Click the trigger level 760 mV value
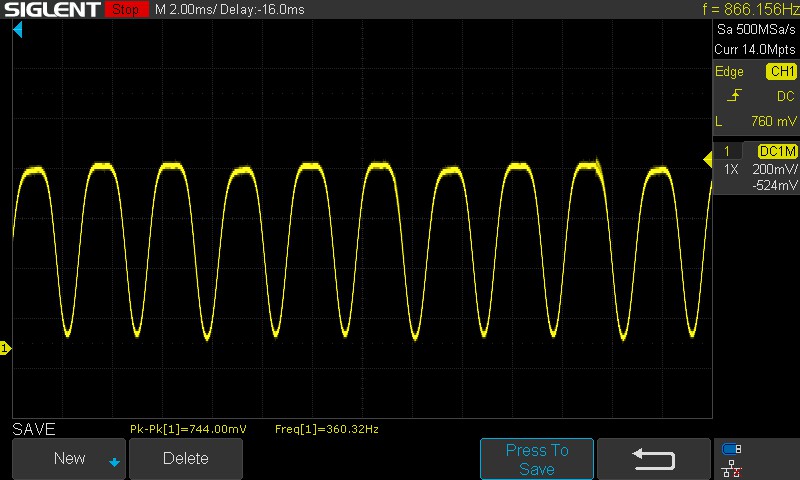Image resolution: width=800 pixels, height=480 pixels. (773, 121)
